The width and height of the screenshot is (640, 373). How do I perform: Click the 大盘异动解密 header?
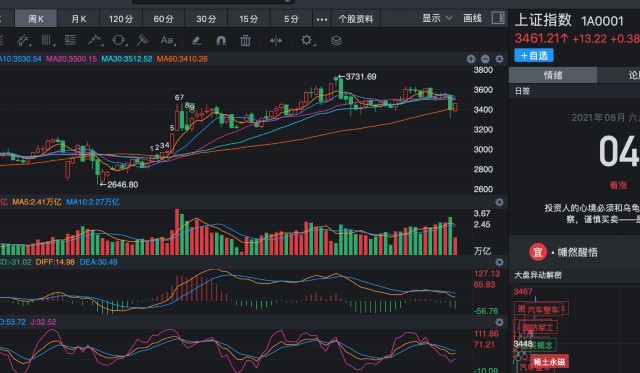538,275
